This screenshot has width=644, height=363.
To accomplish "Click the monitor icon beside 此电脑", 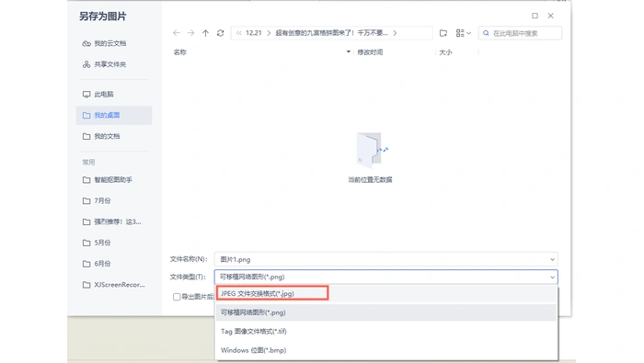I will (86, 95).
